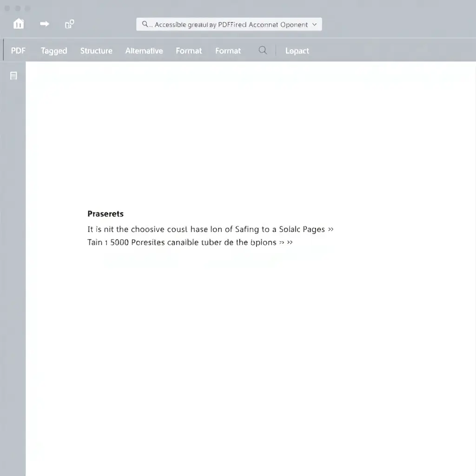
Task: Open the first Format tab
Action: (189, 51)
